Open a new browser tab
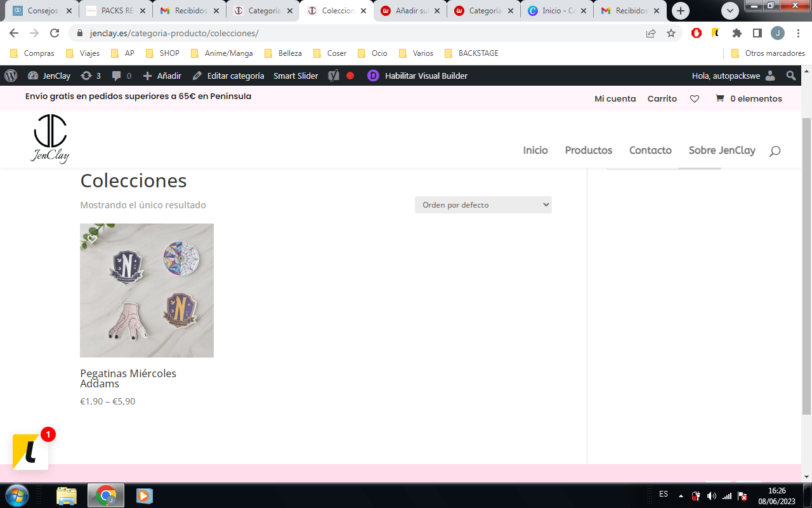This screenshot has width=812, height=508. pyautogui.click(x=681, y=11)
